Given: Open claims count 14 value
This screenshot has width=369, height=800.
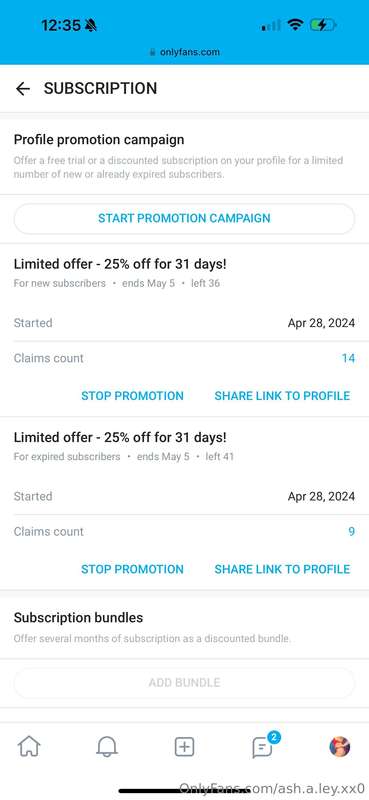Looking at the screenshot, I should point(348,358).
